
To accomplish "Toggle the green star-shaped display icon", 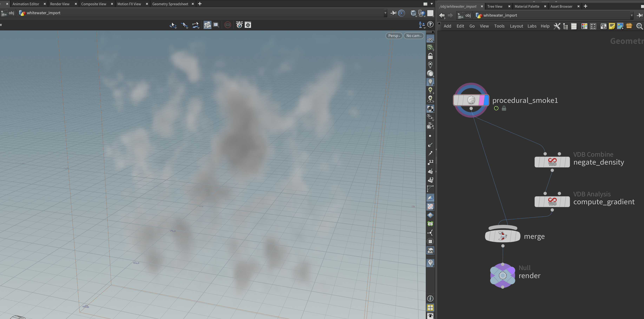I will click(430, 224).
